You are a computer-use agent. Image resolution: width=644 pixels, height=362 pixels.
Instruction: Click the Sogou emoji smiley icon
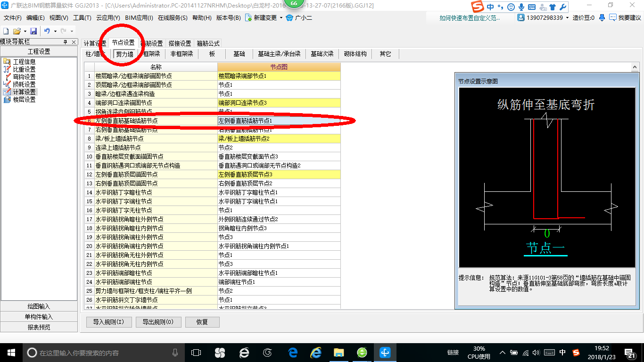pyautogui.click(x=511, y=7)
